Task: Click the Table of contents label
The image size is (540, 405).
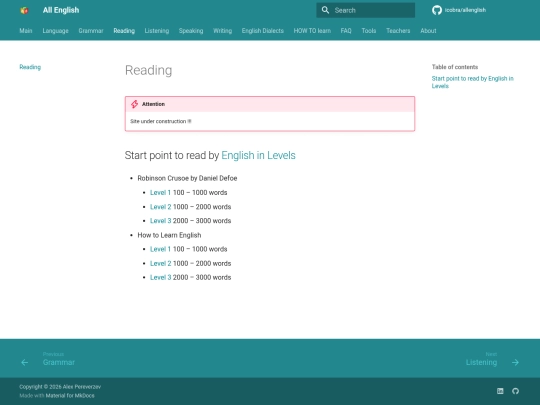Action: tap(455, 67)
